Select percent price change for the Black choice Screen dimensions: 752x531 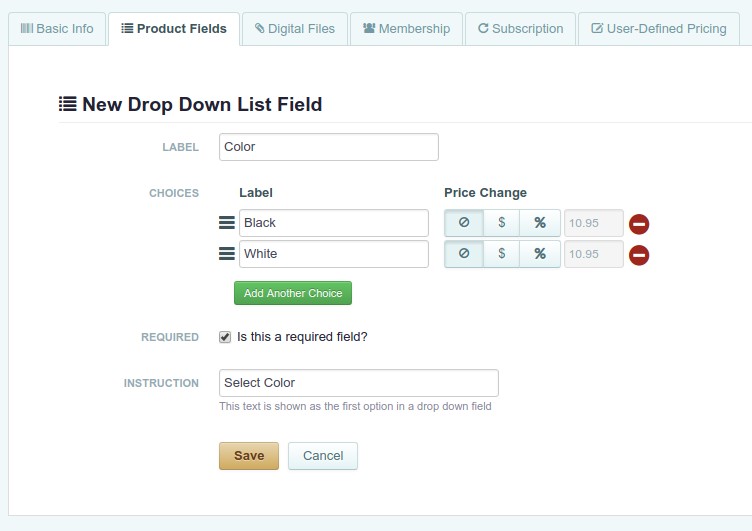coord(540,223)
